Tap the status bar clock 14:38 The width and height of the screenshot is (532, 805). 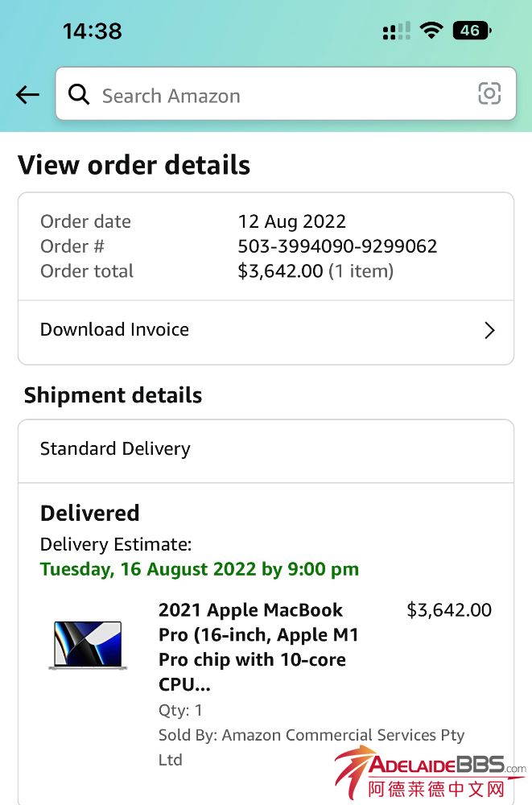tap(93, 31)
